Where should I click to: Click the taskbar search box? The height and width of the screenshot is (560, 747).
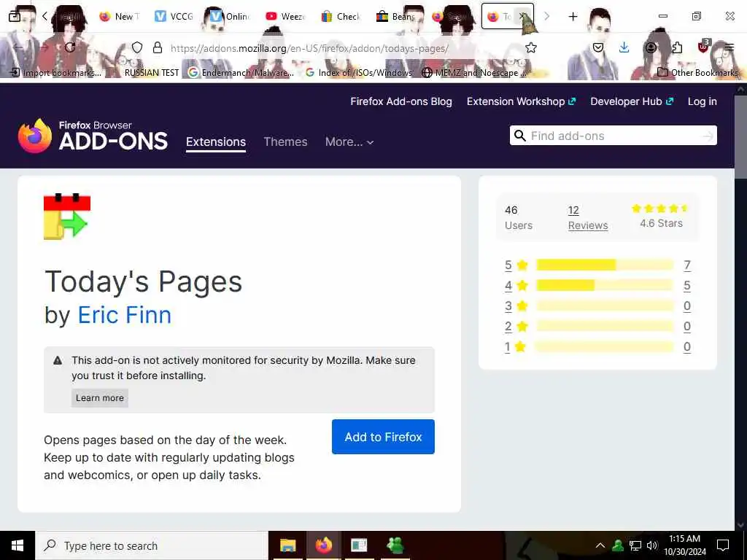coord(152,545)
